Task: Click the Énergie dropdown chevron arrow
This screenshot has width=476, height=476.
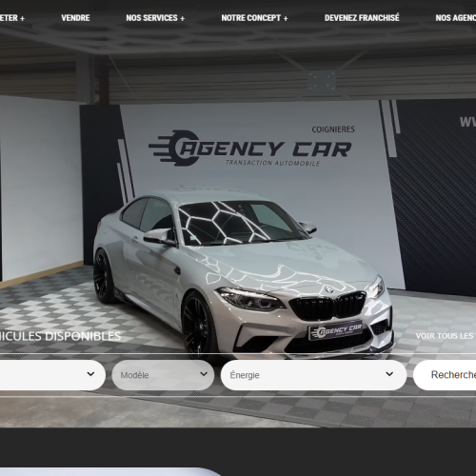Action: (389, 374)
